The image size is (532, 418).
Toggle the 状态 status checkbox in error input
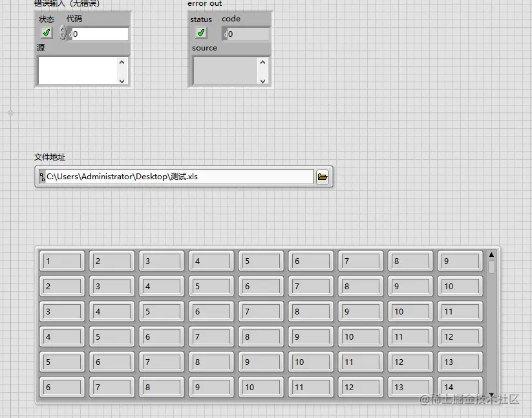47,32
